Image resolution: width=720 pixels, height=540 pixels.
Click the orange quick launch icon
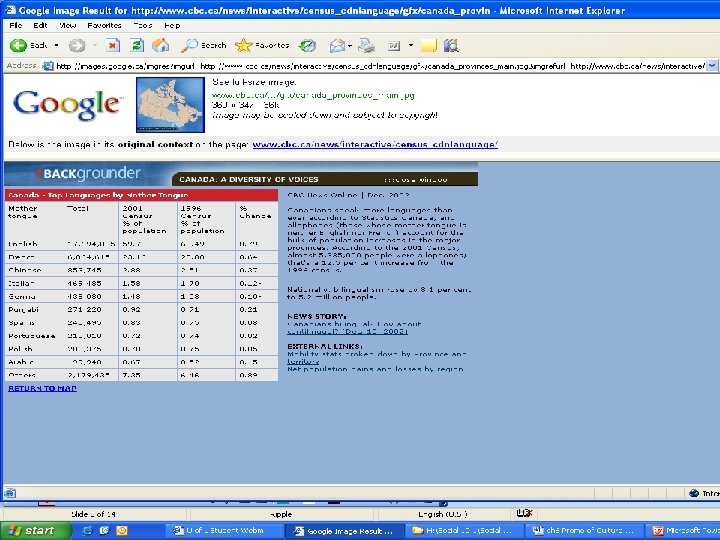point(122,530)
